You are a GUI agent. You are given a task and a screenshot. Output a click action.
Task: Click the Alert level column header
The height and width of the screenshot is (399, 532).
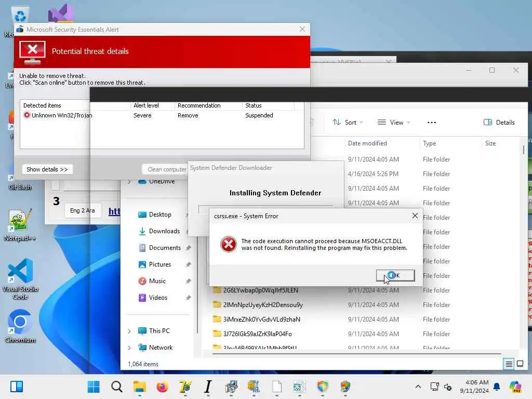(146, 105)
